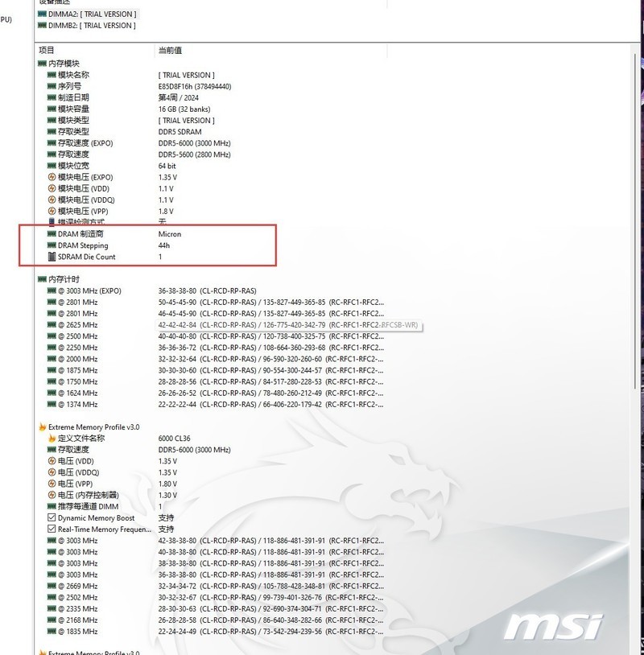This screenshot has height=655, width=644.
Task: Click the voltage icon beside 电压 (VDD)
Action: point(52,461)
